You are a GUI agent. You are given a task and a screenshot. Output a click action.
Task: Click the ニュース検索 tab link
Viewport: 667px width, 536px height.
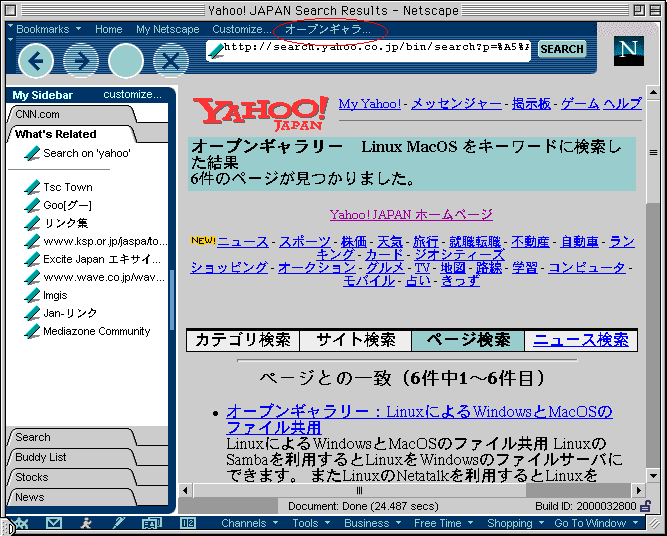(x=581, y=340)
